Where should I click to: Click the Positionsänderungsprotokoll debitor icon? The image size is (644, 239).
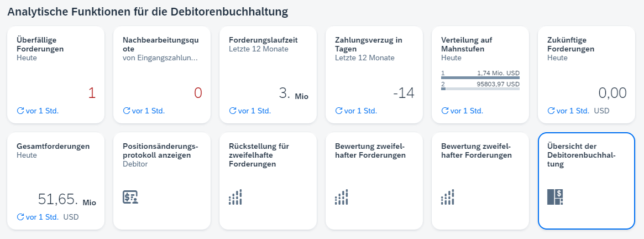(x=130, y=198)
